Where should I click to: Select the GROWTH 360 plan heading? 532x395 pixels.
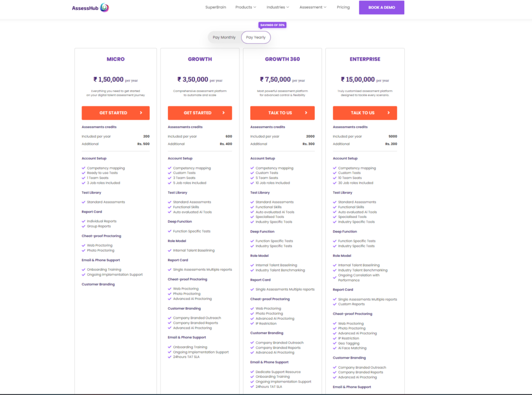click(282, 59)
